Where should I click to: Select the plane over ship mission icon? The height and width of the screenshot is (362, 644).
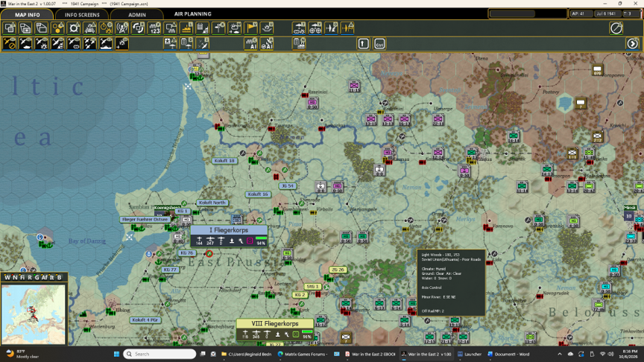tap(106, 43)
